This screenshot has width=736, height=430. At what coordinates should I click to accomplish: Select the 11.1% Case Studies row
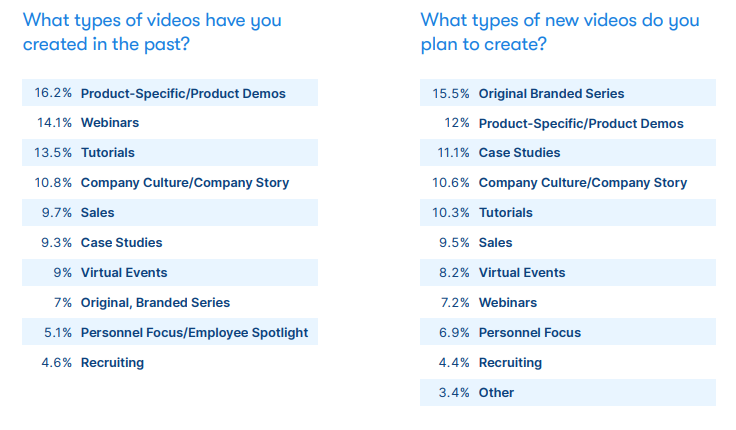pyautogui.click(x=568, y=153)
